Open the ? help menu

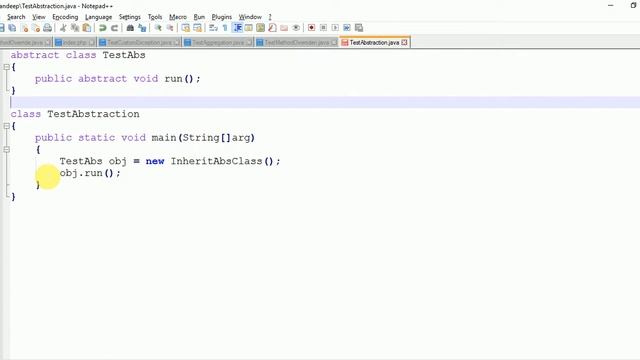[270, 17]
